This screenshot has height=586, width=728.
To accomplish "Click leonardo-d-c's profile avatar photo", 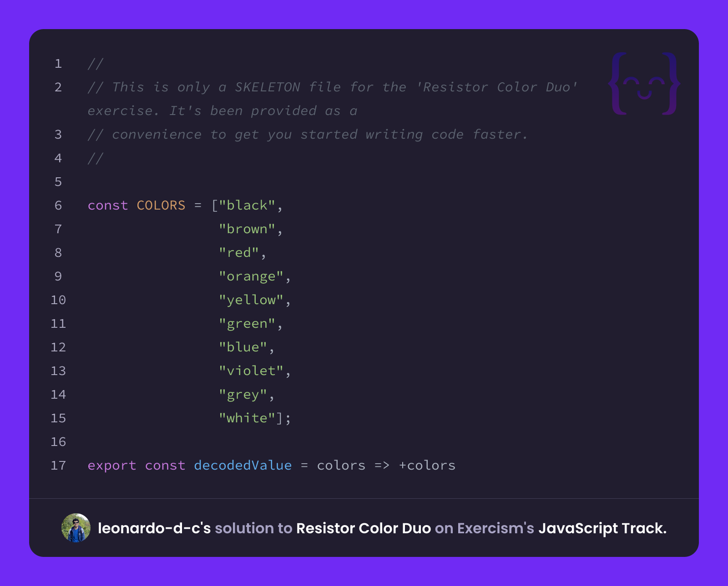I will [76, 528].
